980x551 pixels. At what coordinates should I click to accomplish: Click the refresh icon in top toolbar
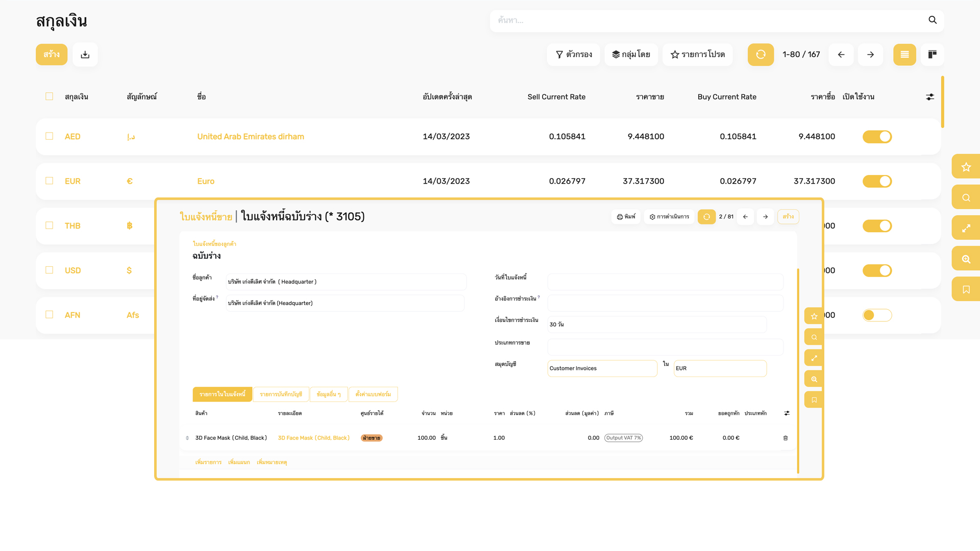click(761, 55)
